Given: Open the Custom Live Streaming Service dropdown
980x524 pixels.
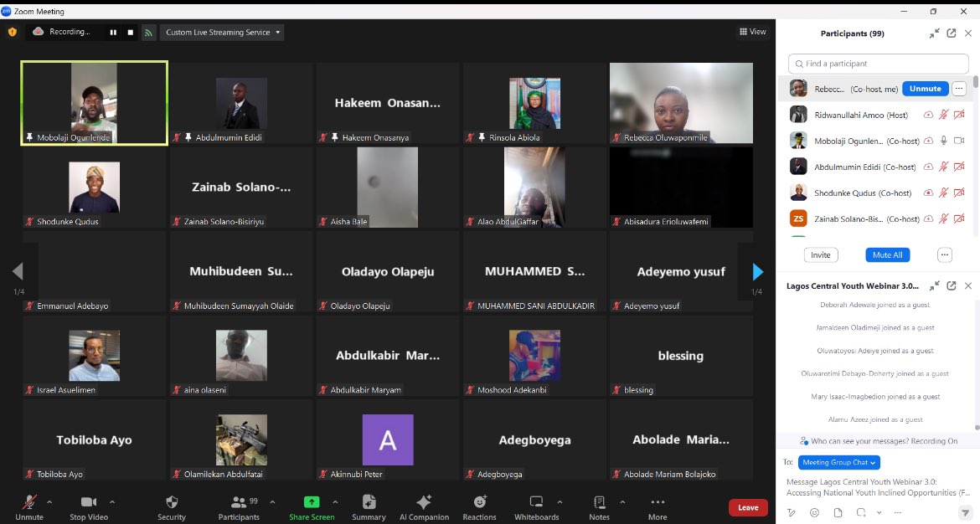Looking at the screenshot, I should (223, 32).
